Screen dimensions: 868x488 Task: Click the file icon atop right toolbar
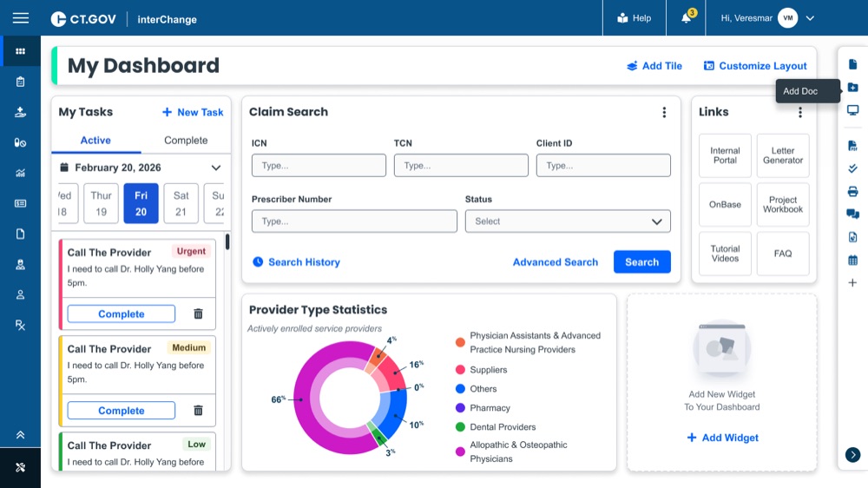coord(852,64)
